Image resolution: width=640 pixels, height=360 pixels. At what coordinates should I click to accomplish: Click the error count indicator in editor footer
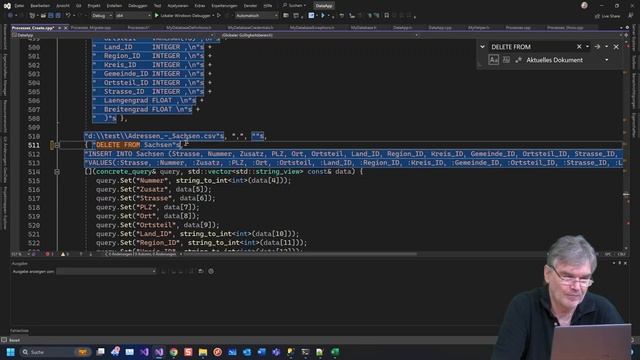(49, 254)
